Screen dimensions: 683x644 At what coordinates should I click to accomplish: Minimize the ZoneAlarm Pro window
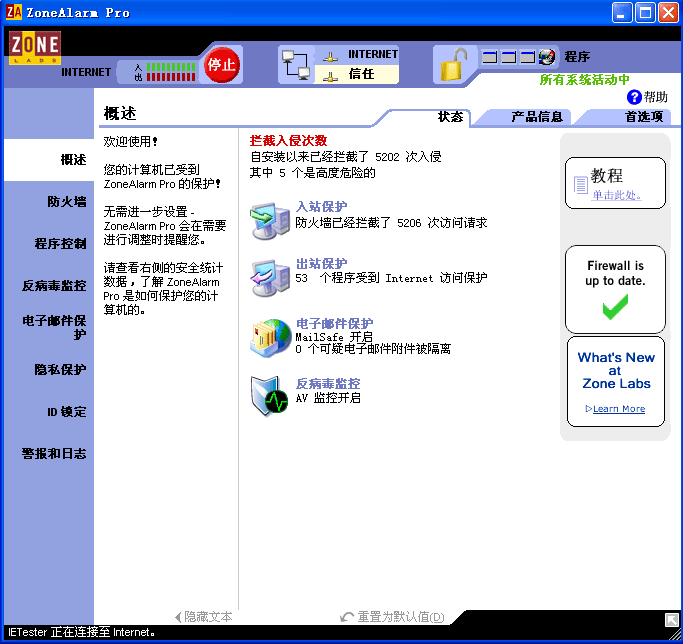[x=622, y=12]
